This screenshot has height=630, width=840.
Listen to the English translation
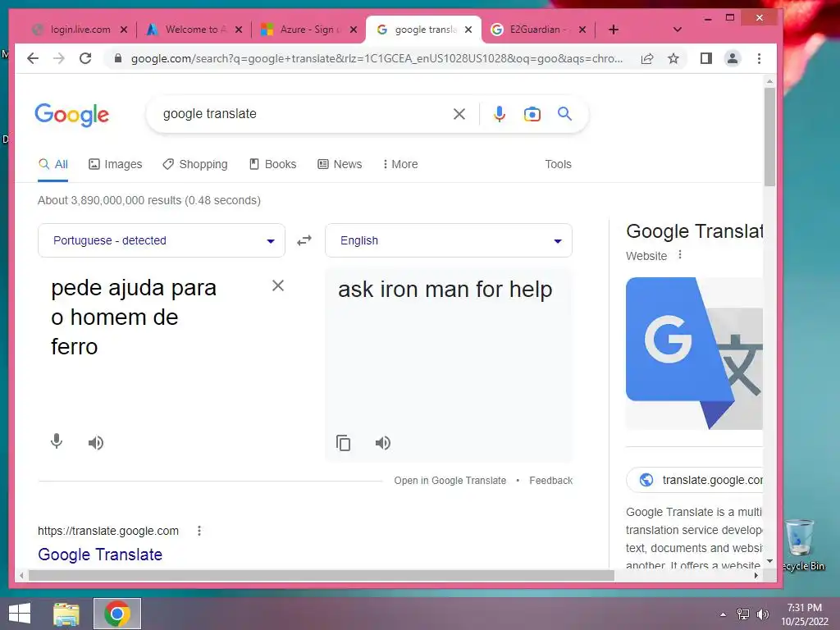[383, 442]
